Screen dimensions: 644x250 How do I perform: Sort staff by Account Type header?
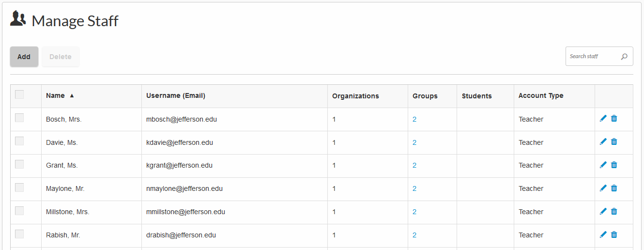click(541, 96)
